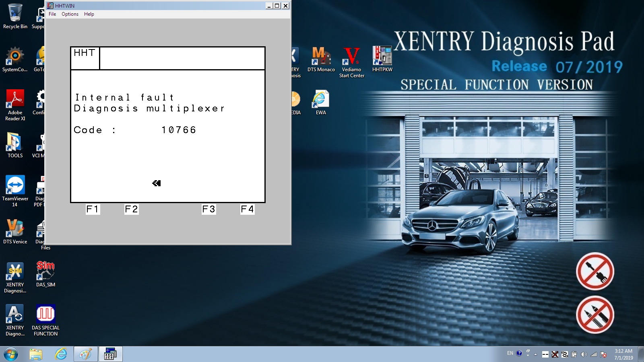Click the language bar options arrow
The image size is (644, 362).
(x=528, y=356)
